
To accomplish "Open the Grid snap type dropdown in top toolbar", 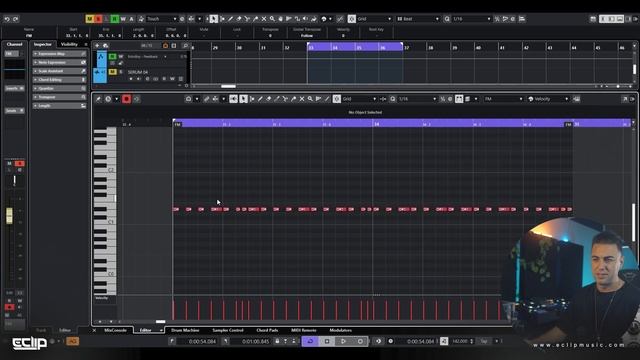I will (x=374, y=19).
